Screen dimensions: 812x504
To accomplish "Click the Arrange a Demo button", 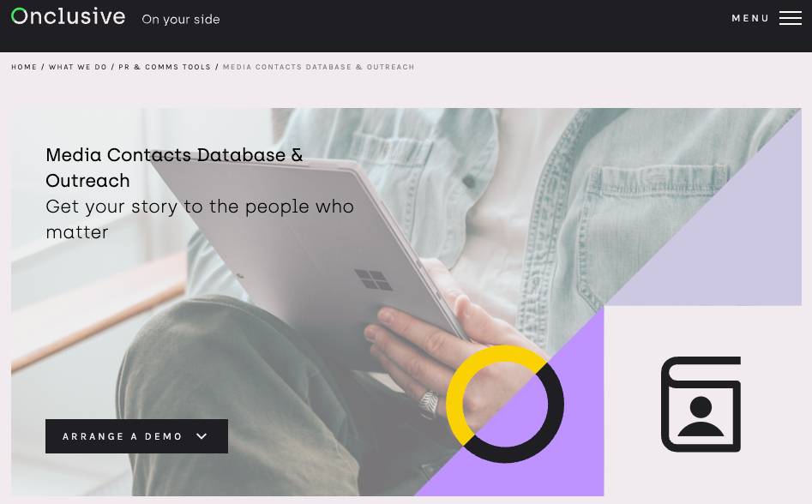I will (x=136, y=436).
